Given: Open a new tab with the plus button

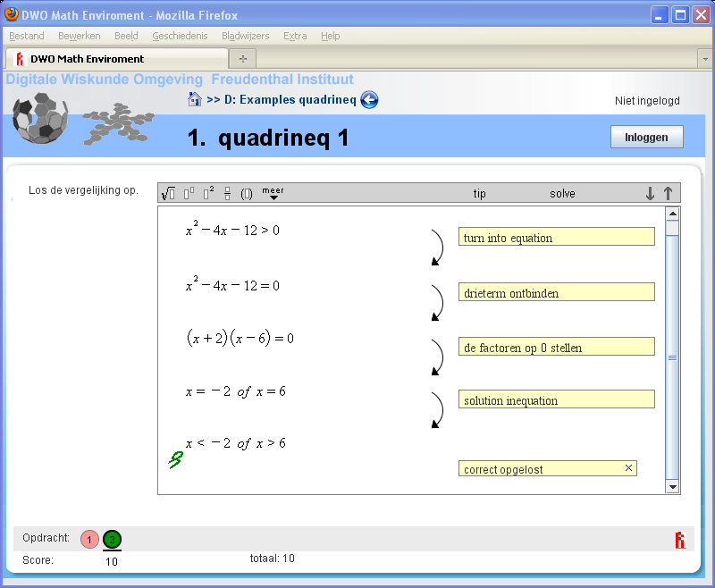Looking at the screenshot, I should point(243,59).
